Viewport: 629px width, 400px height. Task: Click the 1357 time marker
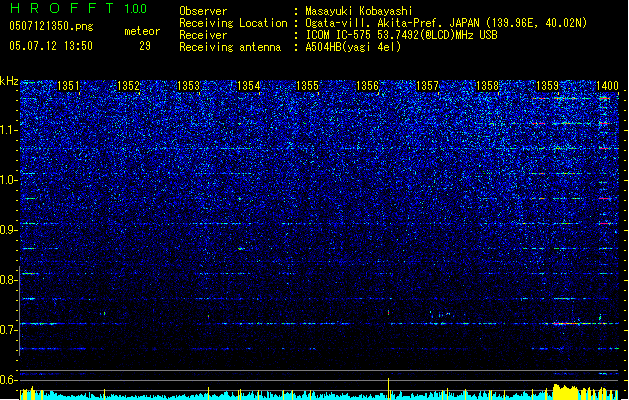(x=427, y=86)
